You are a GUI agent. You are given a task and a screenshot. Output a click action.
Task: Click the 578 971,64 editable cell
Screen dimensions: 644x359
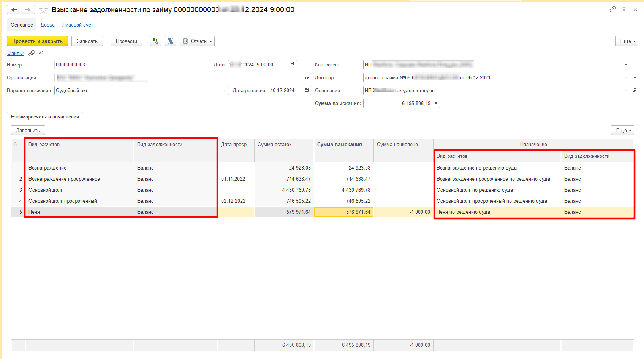[x=344, y=212]
